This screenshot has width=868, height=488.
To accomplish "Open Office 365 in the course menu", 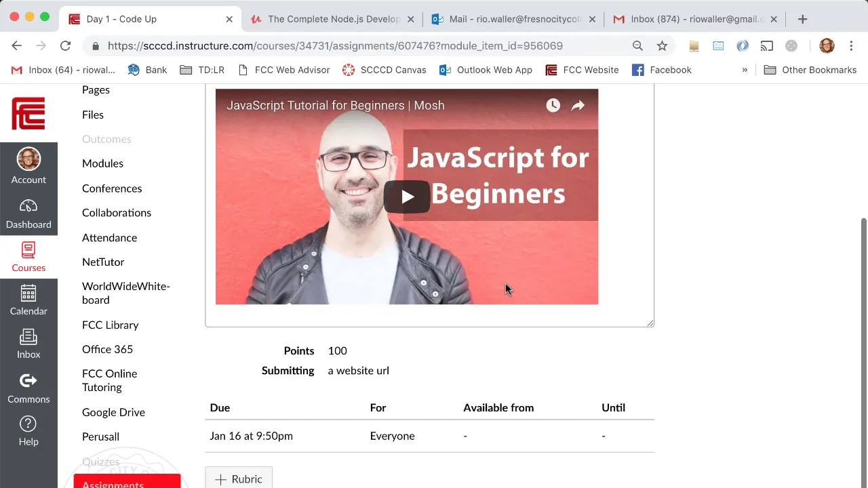I will [x=107, y=349].
